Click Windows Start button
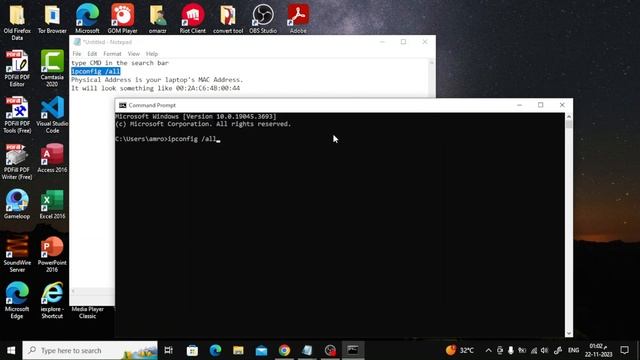Image resolution: width=640 pixels, height=360 pixels. coord(11,350)
